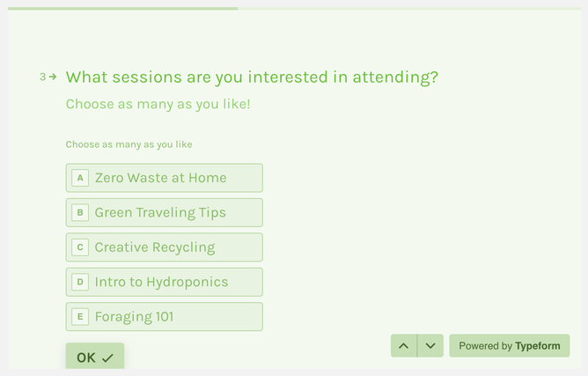
Task: Choose the Creative Recycling session
Action: tap(165, 247)
